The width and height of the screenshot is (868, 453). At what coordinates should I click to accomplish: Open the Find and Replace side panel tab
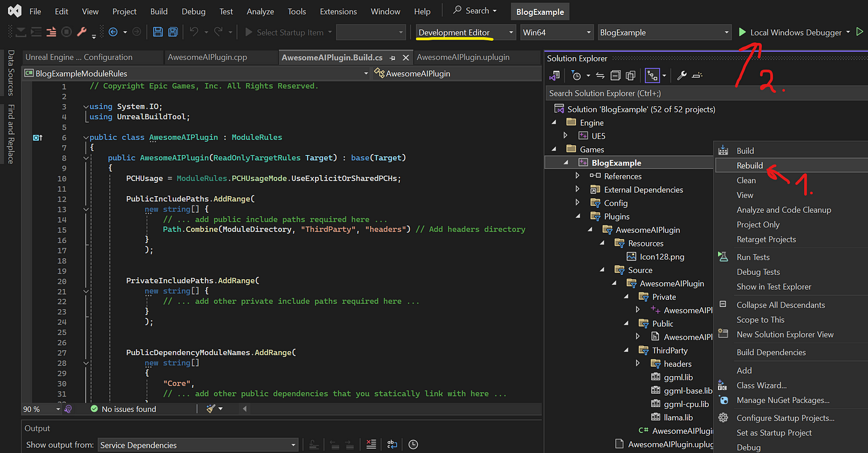(11, 134)
